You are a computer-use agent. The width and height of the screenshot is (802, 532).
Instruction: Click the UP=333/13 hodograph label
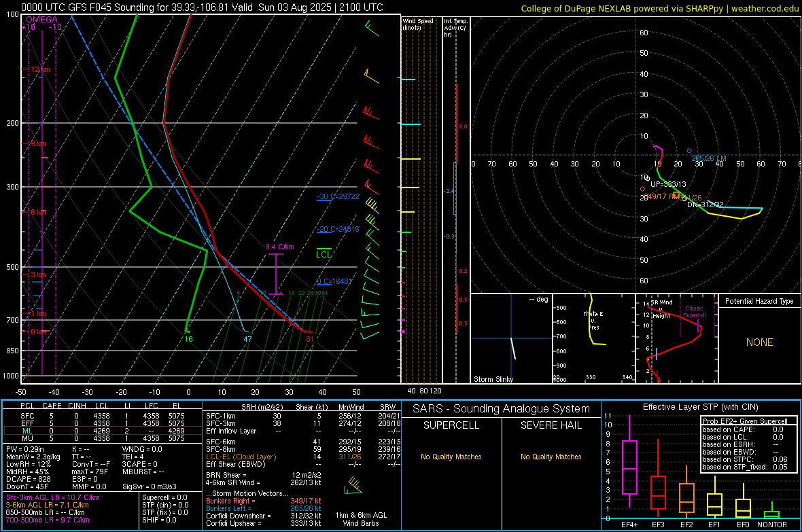coord(668,184)
